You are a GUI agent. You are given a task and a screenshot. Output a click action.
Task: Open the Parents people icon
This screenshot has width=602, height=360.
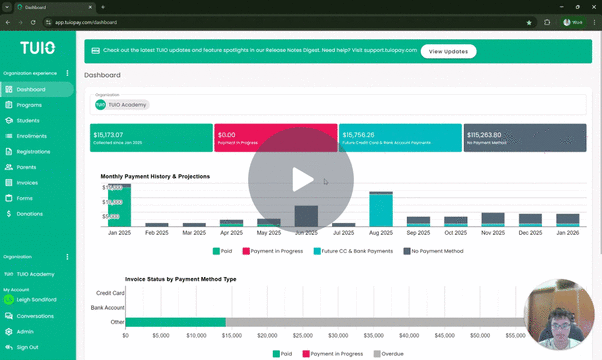[x=9, y=167]
